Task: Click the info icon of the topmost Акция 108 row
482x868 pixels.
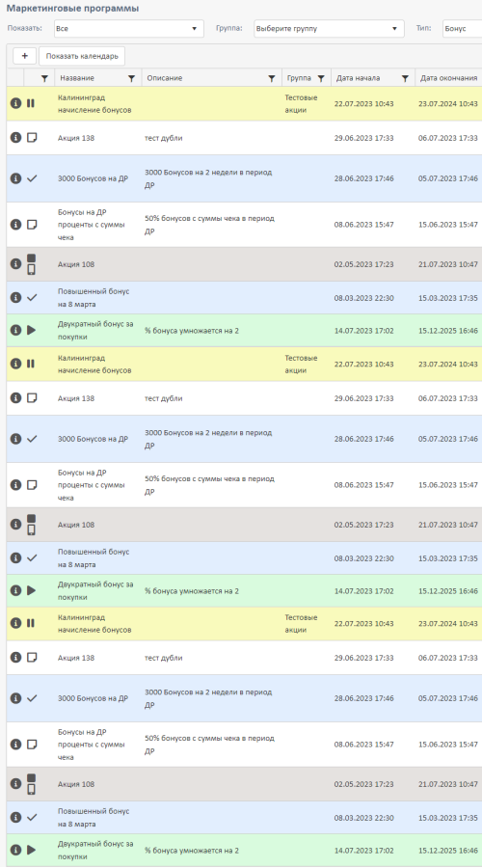Action: point(16,264)
